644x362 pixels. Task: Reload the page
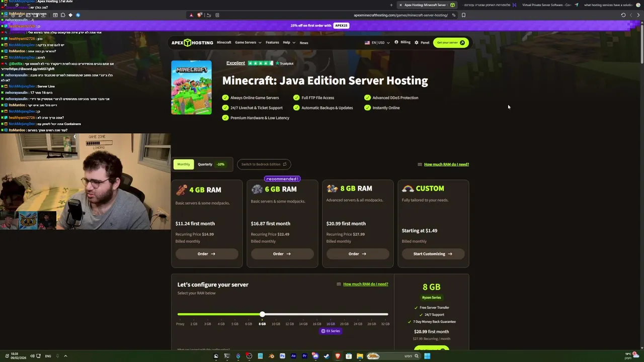pos(623,15)
